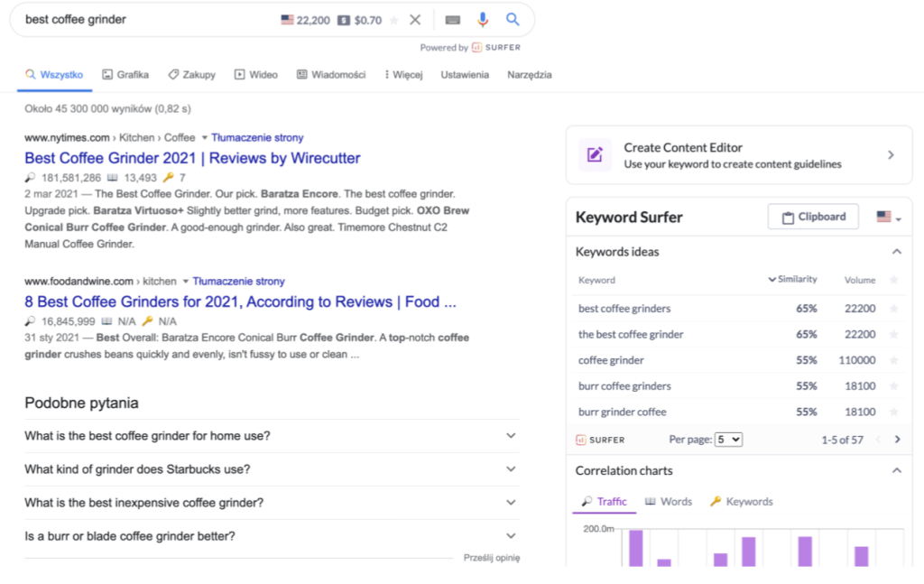Image resolution: width=924 pixels, height=584 pixels.
Task: Open the country flag dropdown in Keyword Surfer
Action: (889, 217)
